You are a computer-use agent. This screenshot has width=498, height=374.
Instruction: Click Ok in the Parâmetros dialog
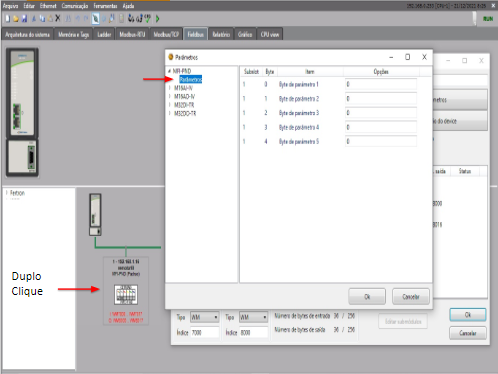click(367, 296)
